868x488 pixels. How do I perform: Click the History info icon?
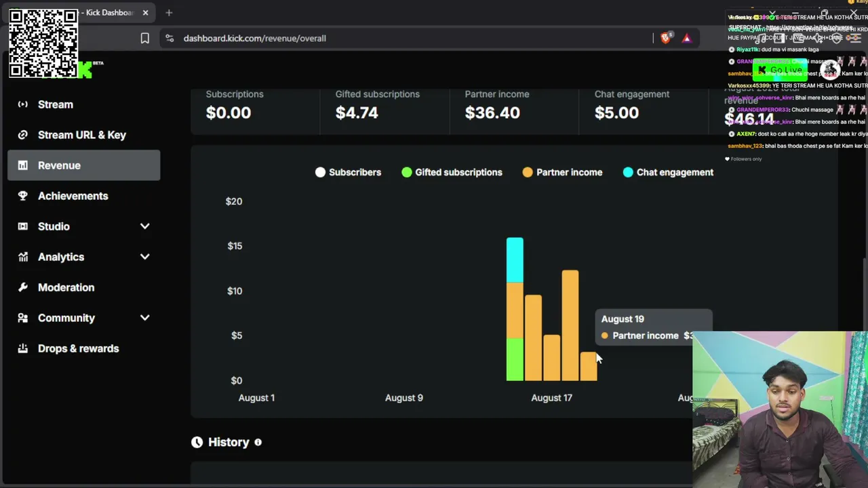[x=258, y=442]
